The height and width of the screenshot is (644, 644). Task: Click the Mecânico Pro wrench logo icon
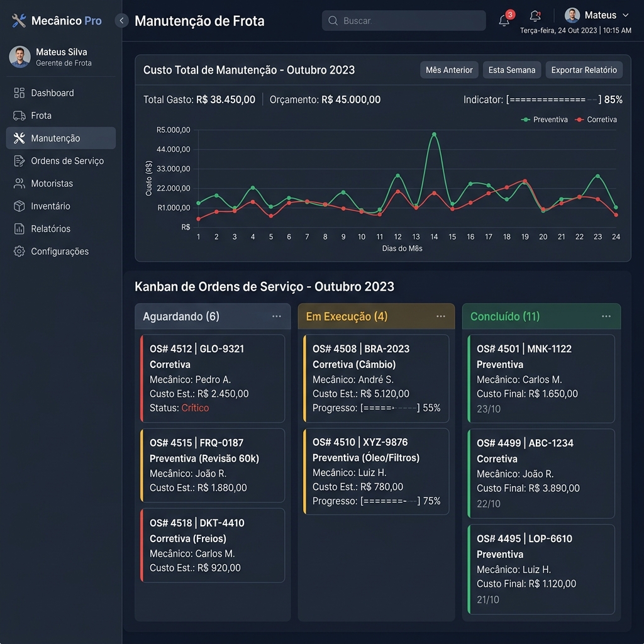(x=19, y=21)
